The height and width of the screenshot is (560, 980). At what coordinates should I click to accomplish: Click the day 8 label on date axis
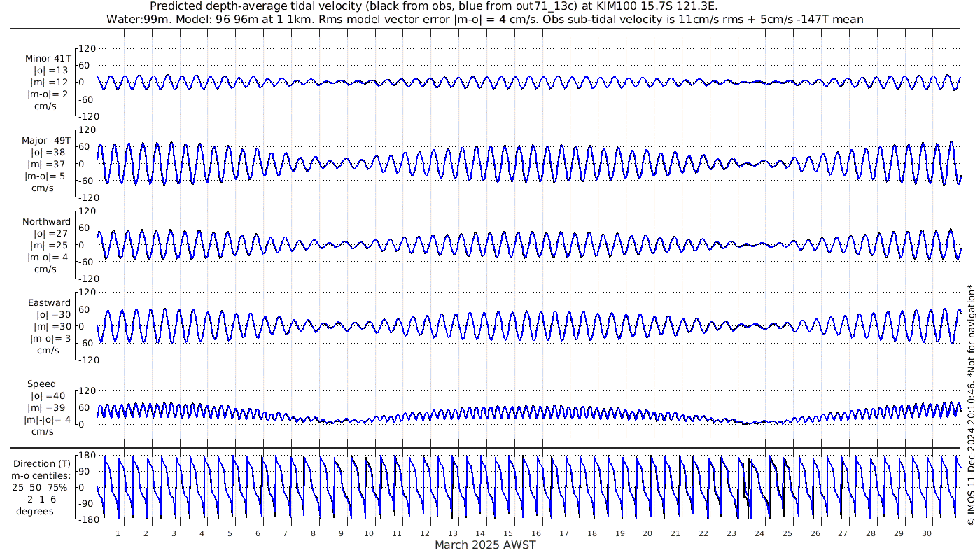[x=313, y=533]
